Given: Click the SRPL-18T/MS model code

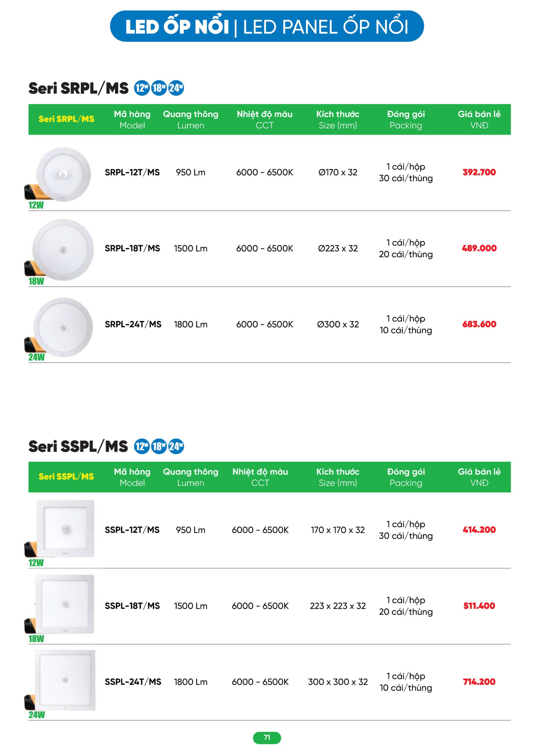Looking at the screenshot, I should (x=132, y=248).
